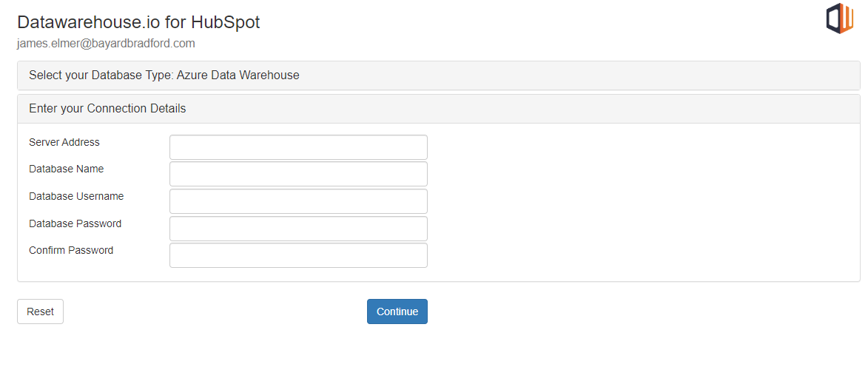Click the Datawarehouse.io name in the page heading

coord(87,22)
